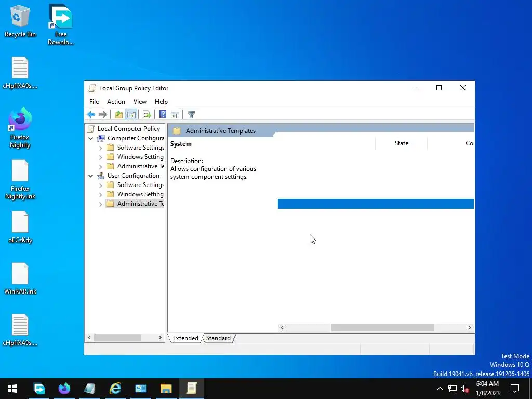The width and height of the screenshot is (532, 399).
Task: Select the User Configuration tree label
Action: (134, 176)
